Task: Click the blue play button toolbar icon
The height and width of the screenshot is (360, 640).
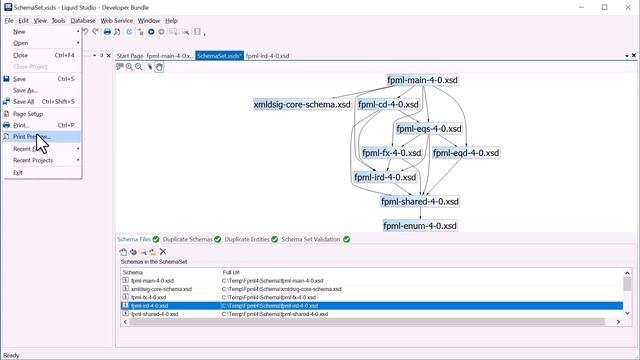Action: click(x=151, y=32)
